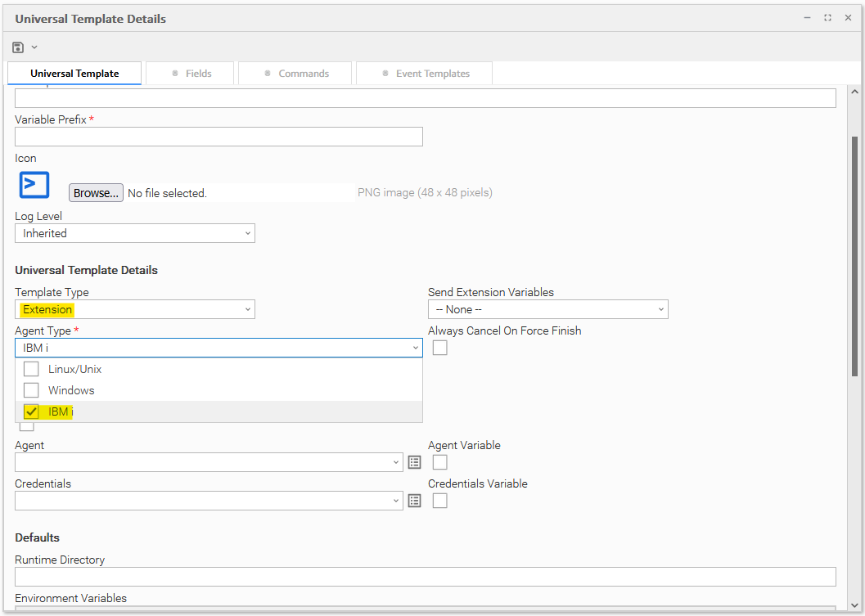
Task: Close the Universal Template Details window
Action: (848, 18)
